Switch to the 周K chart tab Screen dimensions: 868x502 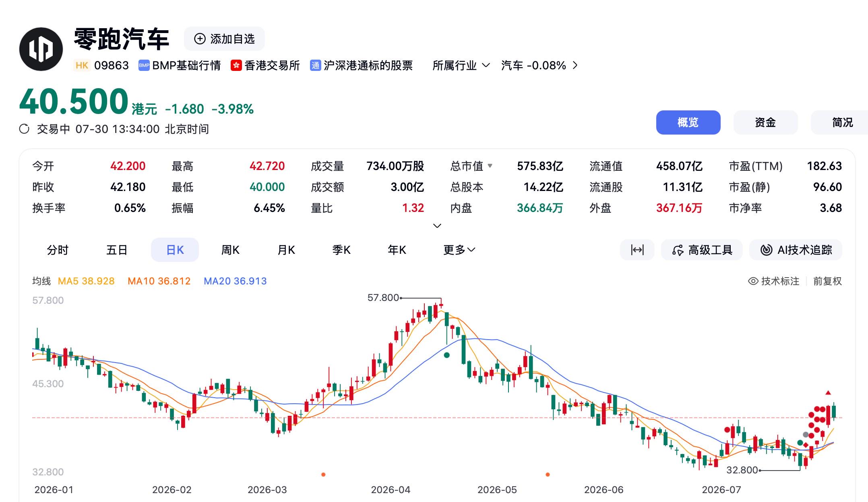[230, 250]
